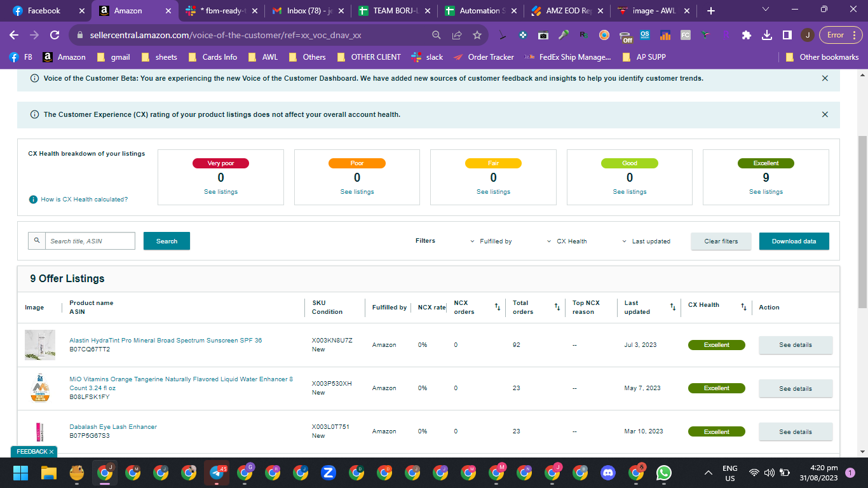Show hidden system tray icons
The image size is (868, 488).
(709, 473)
